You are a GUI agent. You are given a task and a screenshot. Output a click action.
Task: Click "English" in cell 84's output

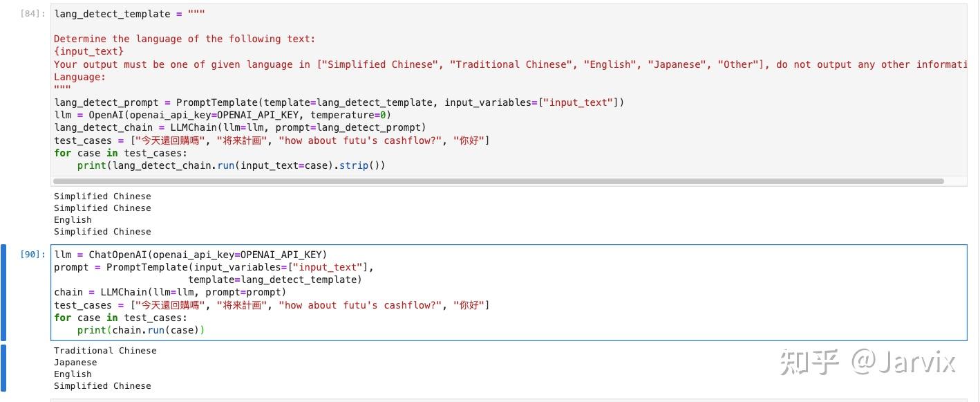point(73,220)
